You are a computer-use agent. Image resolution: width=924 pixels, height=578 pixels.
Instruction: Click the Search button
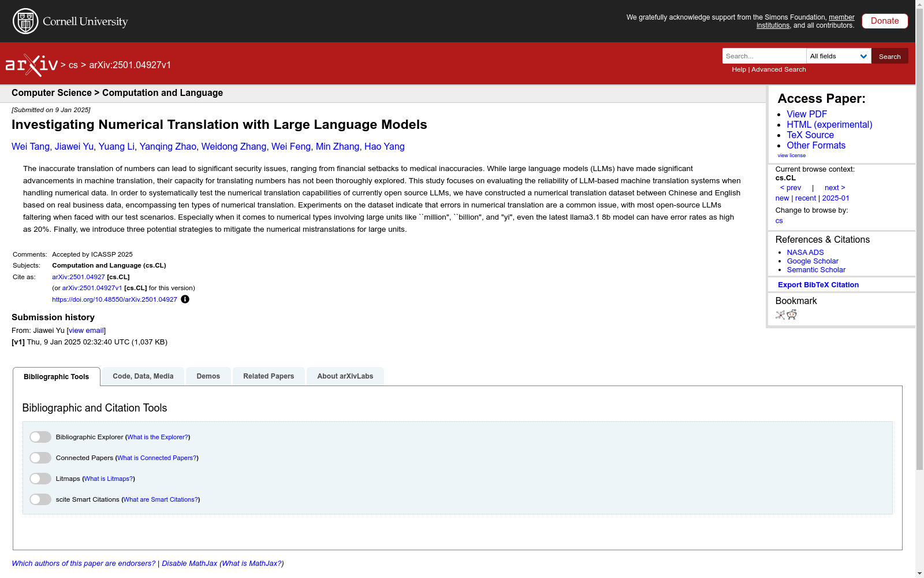(890, 56)
